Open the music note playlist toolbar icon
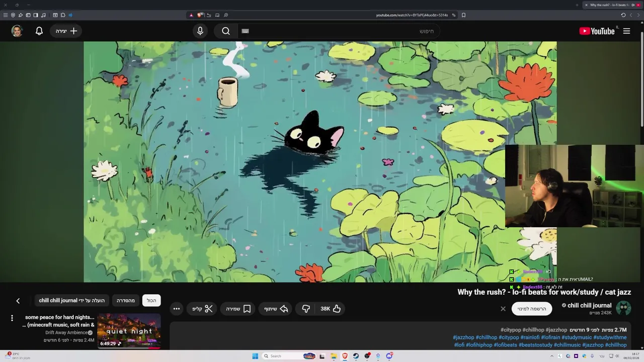 pos(43,15)
